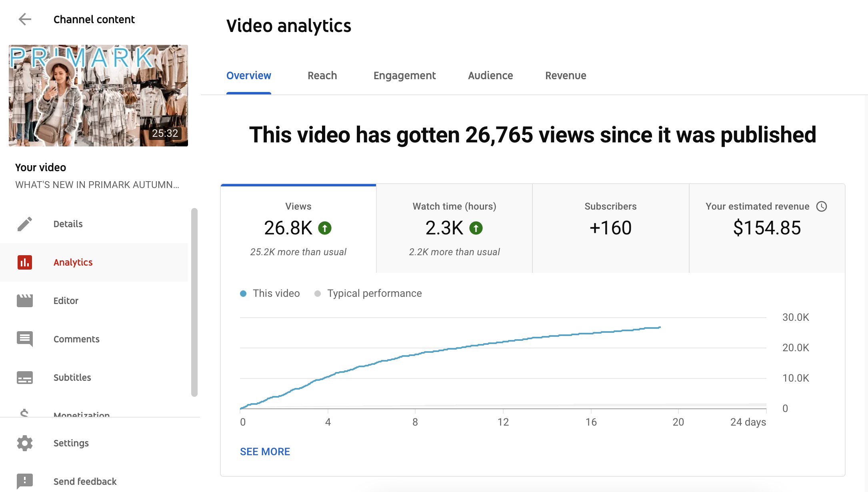Viewport: 868px width, 492px height.
Task: Open the Engagement tab
Action: [404, 76]
